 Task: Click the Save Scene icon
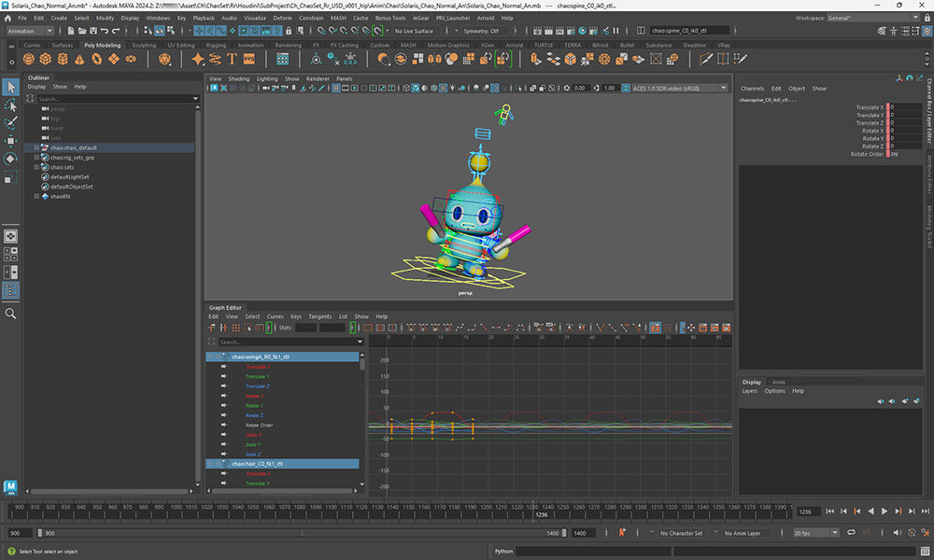point(92,31)
